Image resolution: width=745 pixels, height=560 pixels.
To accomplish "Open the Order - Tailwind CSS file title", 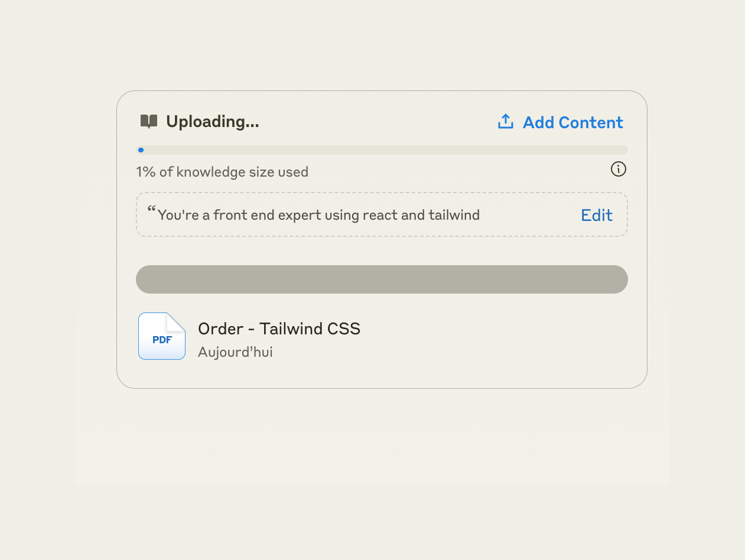I will 279,329.
